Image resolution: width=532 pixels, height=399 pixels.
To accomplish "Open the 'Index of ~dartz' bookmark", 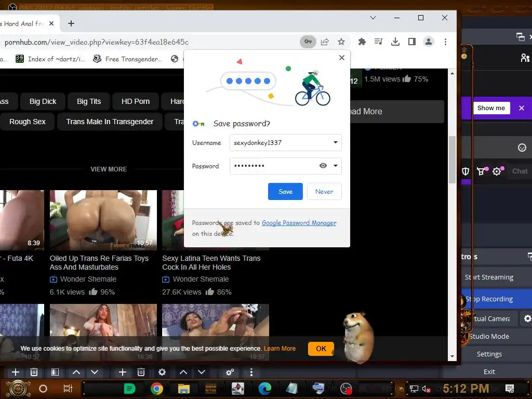I will pyautogui.click(x=50, y=59).
